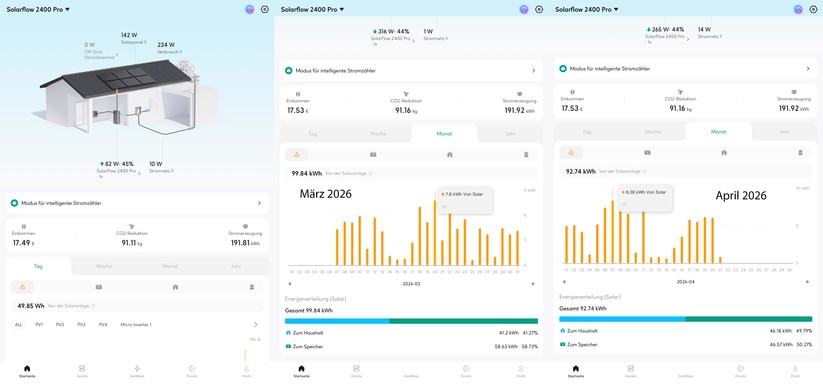Image resolution: width=823 pixels, height=385 pixels.
Task: Select household icon on April screen
Action: [724, 152]
